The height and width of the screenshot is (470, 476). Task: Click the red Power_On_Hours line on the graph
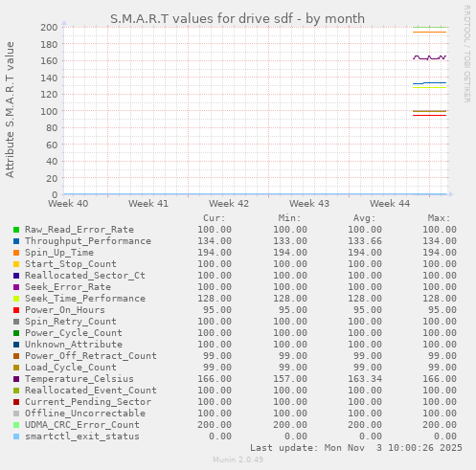point(429,115)
